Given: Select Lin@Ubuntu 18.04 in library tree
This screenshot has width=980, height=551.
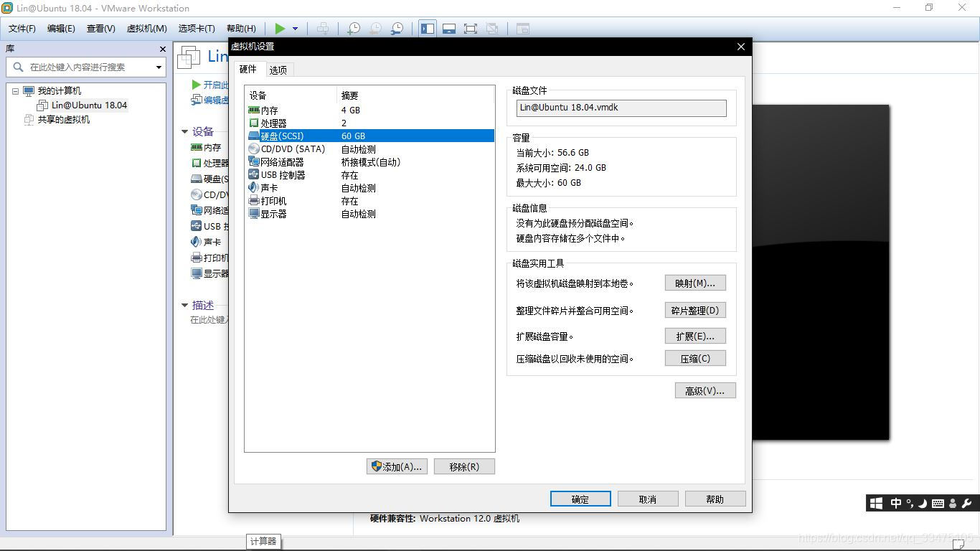Looking at the screenshot, I should click(89, 105).
